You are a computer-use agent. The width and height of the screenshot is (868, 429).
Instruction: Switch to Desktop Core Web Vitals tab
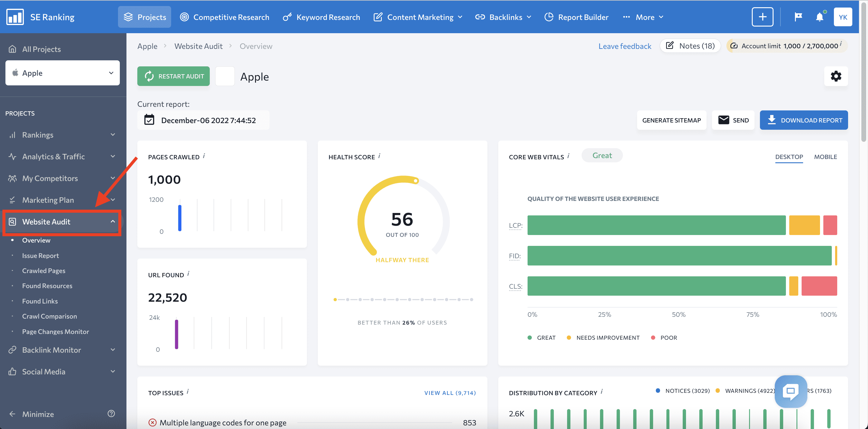pos(788,157)
